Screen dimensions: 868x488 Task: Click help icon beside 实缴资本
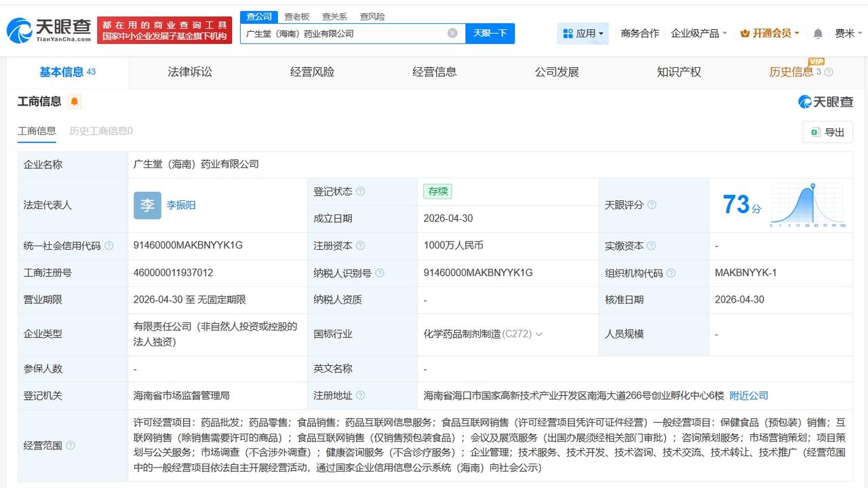tap(651, 246)
